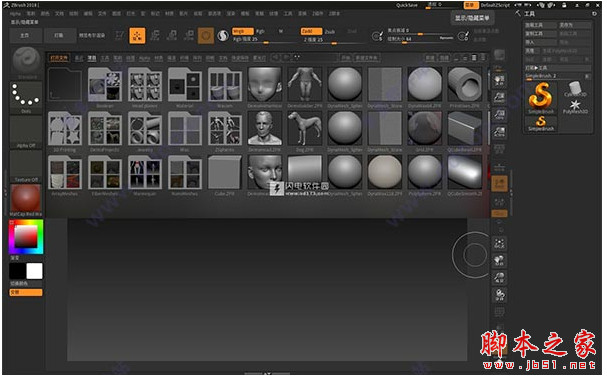Click the Frame icon in right shelf
Viewport: 607px width, 376px height.
pyautogui.click(x=499, y=243)
